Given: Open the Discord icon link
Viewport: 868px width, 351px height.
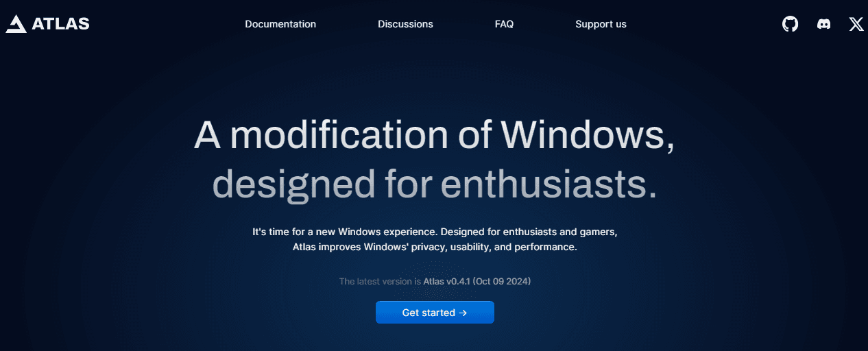Looking at the screenshot, I should pos(824,24).
